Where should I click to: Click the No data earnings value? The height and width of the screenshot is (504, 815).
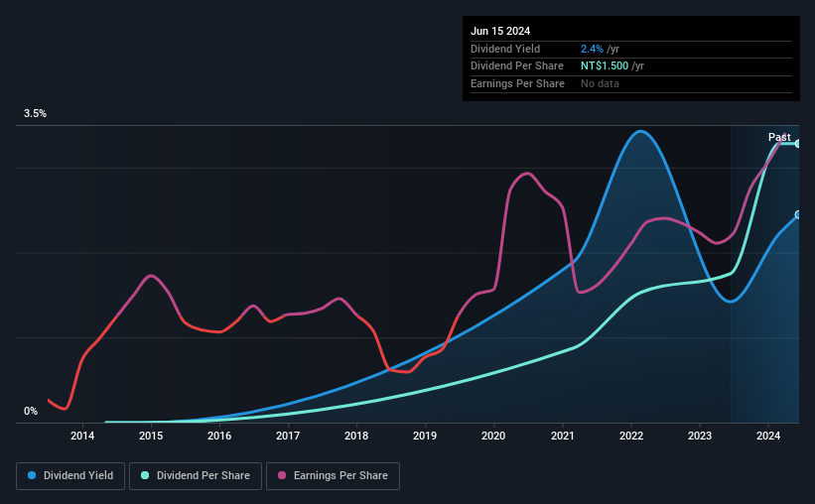600,83
